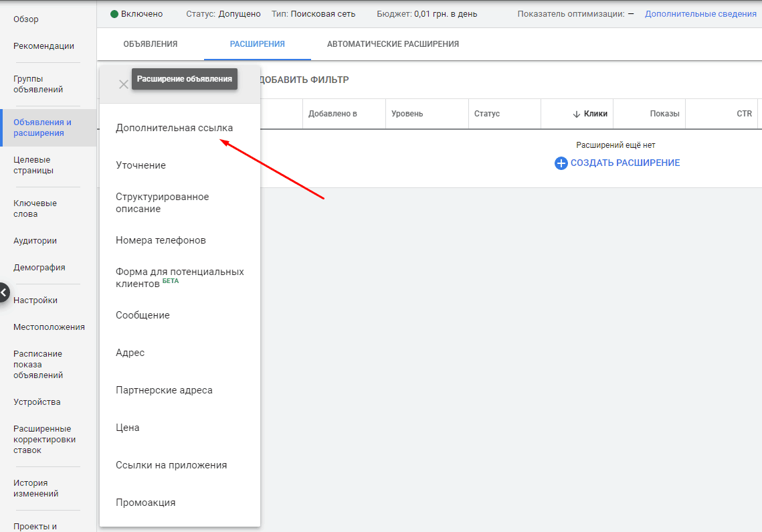Image resolution: width=762 pixels, height=532 pixels.
Task: Click the plus icon beside СОЗДАТЬ РАСШИРЕНИЕ
Action: pos(561,163)
